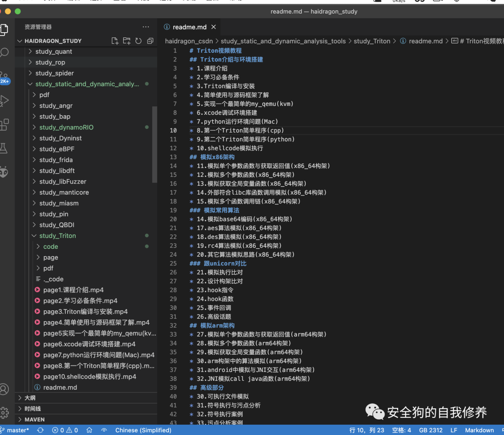This screenshot has width=504, height=435.
Task: Collapse the study_static_and_dynamic_analy... folder
Action: pos(87,84)
